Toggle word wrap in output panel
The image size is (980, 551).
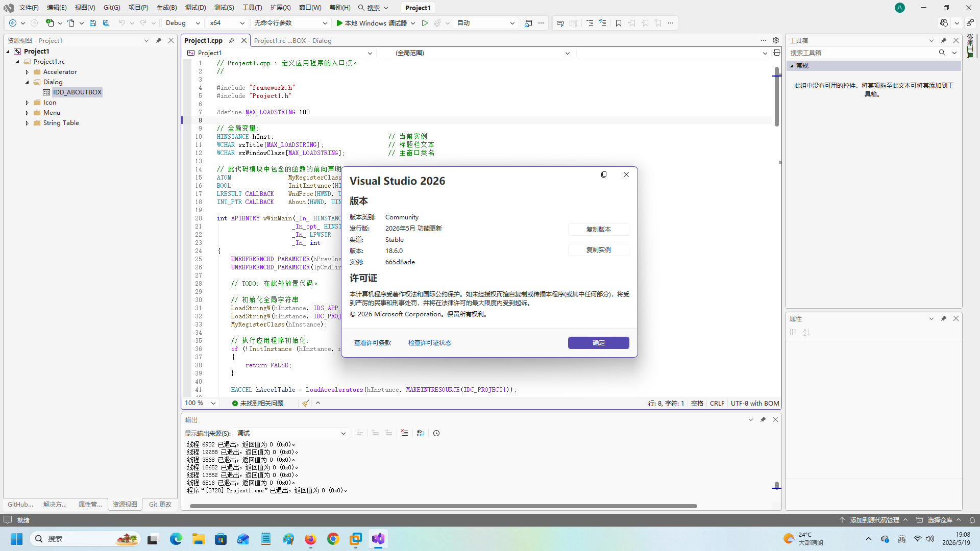pos(421,433)
